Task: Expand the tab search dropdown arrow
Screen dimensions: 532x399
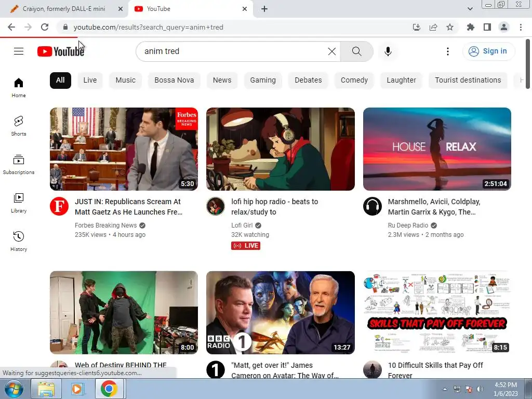Action: [470, 9]
